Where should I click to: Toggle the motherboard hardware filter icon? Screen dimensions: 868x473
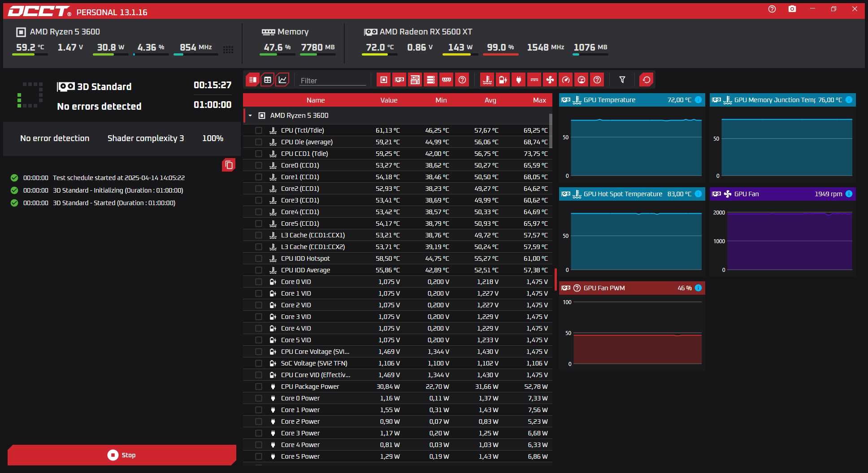click(x=415, y=80)
